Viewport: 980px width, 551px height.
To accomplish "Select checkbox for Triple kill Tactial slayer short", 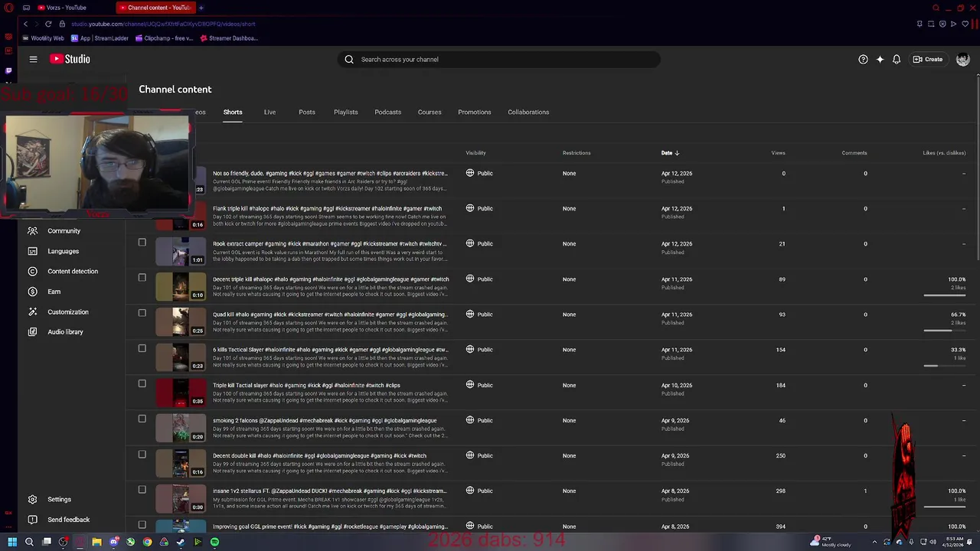I will coord(142,383).
